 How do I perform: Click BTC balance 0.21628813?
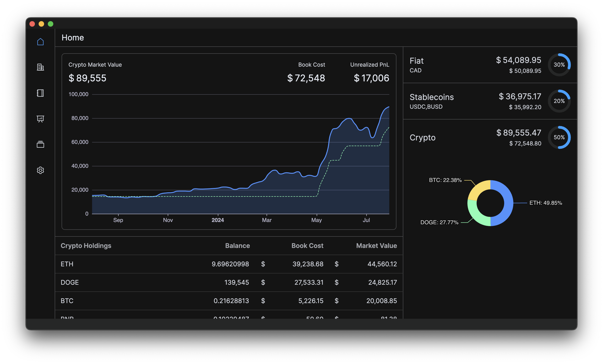pos(231,301)
